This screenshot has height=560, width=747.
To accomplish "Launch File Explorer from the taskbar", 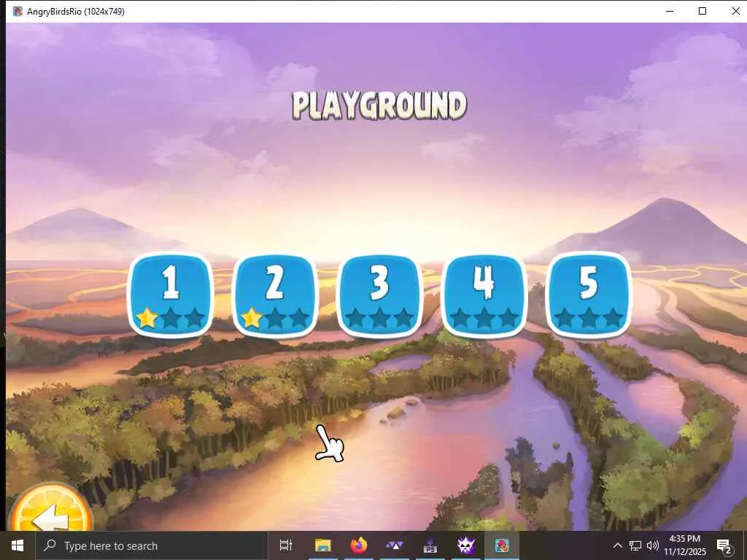I will [323, 545].
